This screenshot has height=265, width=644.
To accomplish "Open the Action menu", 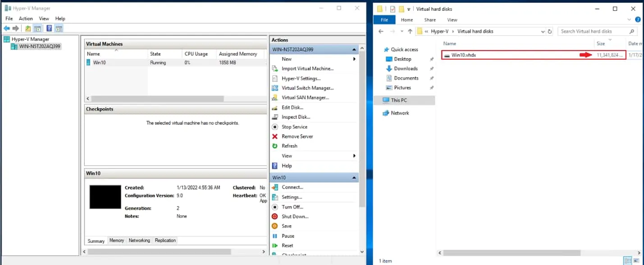I will [x=26, y=19].
